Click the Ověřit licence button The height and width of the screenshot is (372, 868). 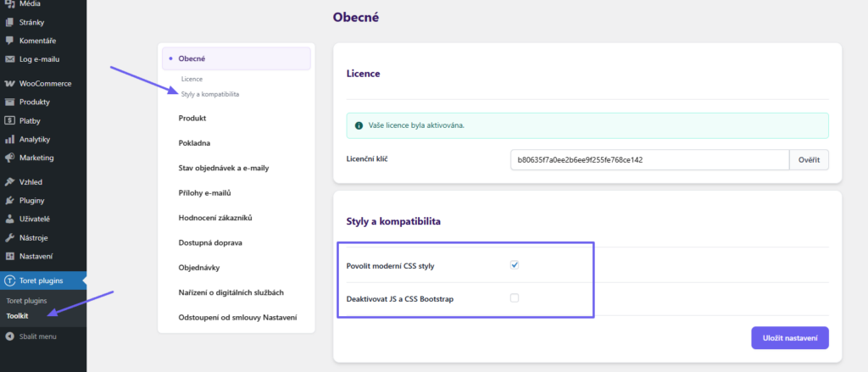809,160
